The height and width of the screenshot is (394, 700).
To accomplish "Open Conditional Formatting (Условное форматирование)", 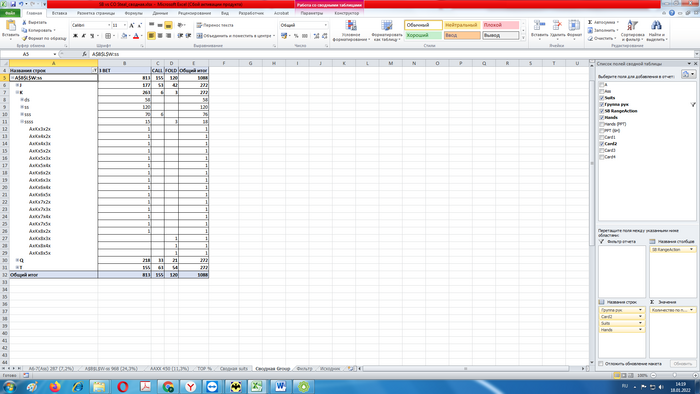I will coord(351,30).
